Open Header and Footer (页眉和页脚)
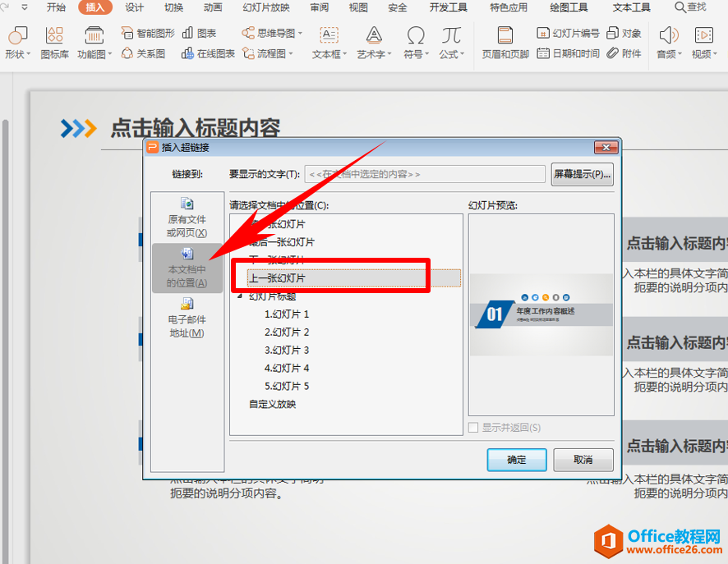Screen dimensions: 728x564 [x=505, y=43]
